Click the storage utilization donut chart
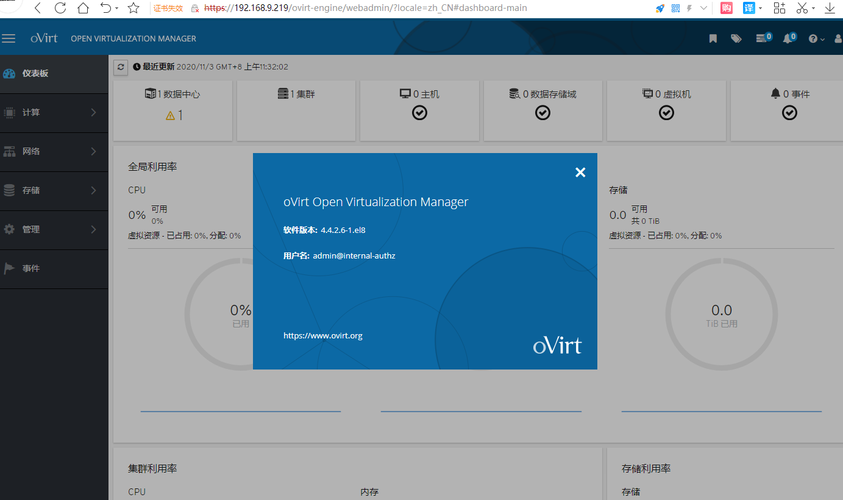 pyautogui.click(x=721, y=314)
